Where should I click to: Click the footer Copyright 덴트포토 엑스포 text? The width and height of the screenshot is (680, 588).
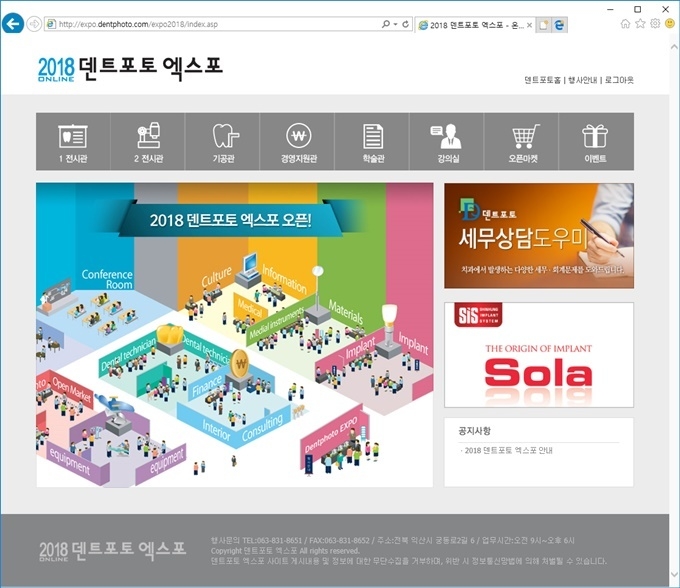point(285,551)
